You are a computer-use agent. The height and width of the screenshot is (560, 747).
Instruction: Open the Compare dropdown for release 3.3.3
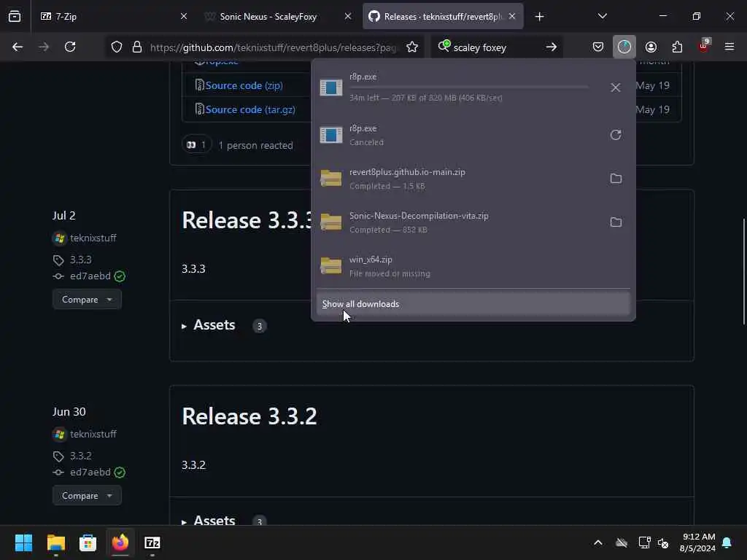pos(87,300)
